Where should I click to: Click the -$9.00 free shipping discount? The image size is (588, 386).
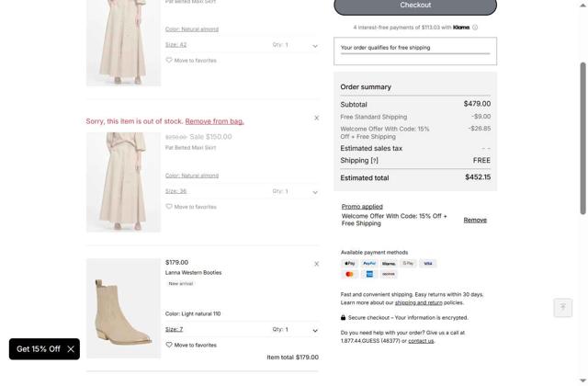point(481,117)
